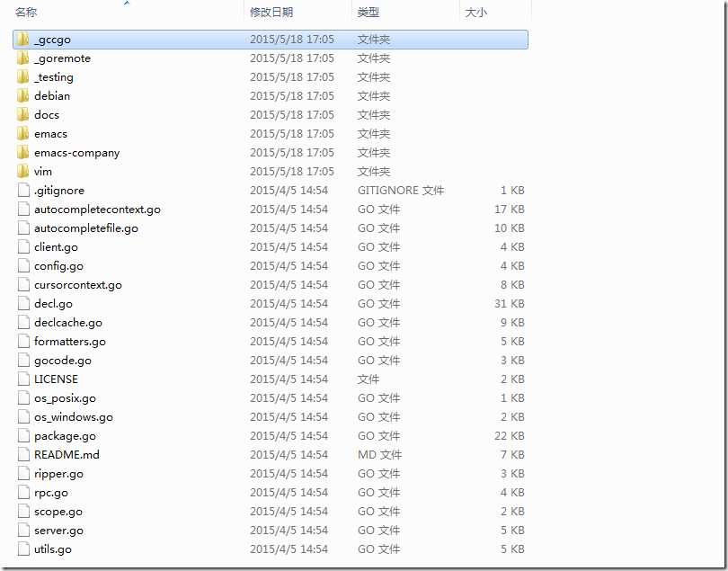The image size is (728, 571).
Task: Click the GO 文件 type of gocode.go
Action: 379,361
